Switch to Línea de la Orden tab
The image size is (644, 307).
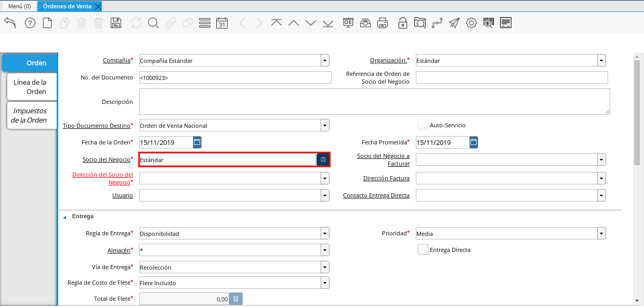[30, 87]
